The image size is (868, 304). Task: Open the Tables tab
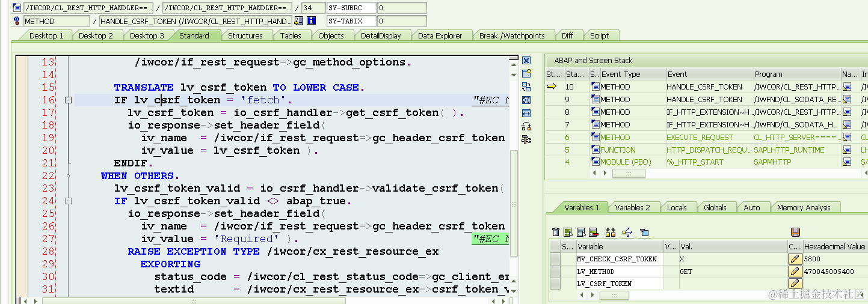[291, 35]
